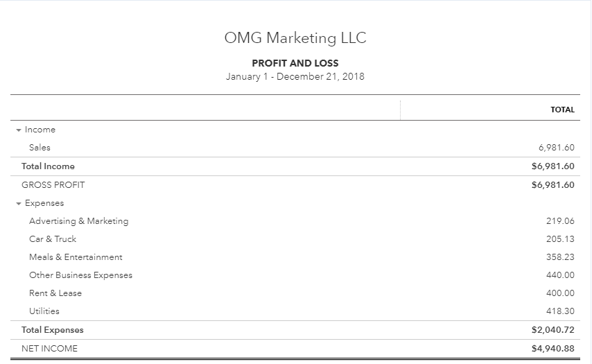Click the Profit and Loss report title
The width and height of the screenshot is (592, 364).
(x=295, y=63)
